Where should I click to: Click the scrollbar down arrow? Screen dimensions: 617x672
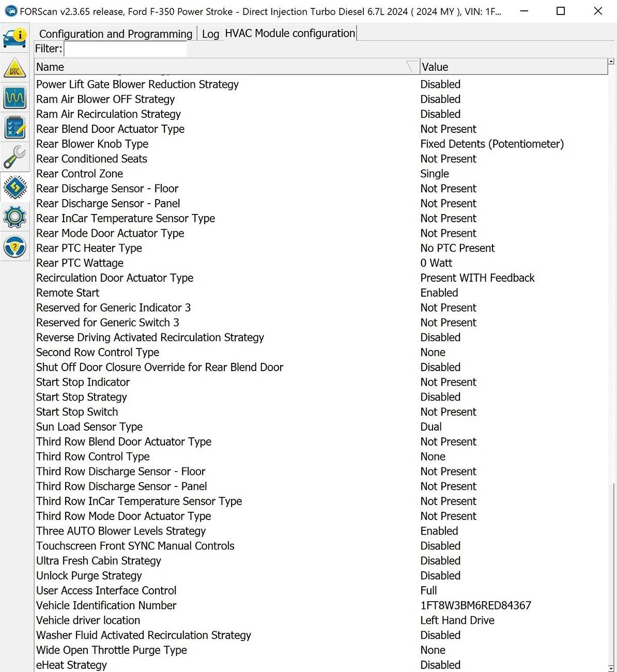point(611,668)
